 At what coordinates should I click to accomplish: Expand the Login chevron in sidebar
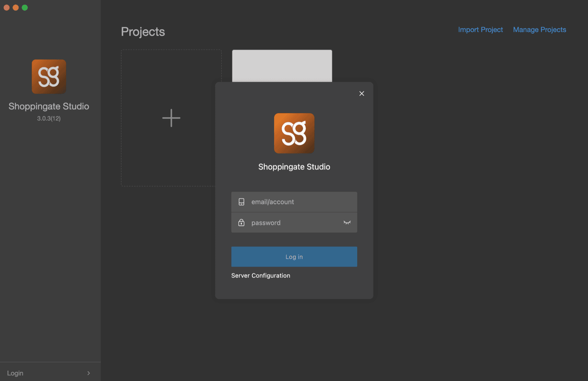pyautogui.click(x=89, y=373)
